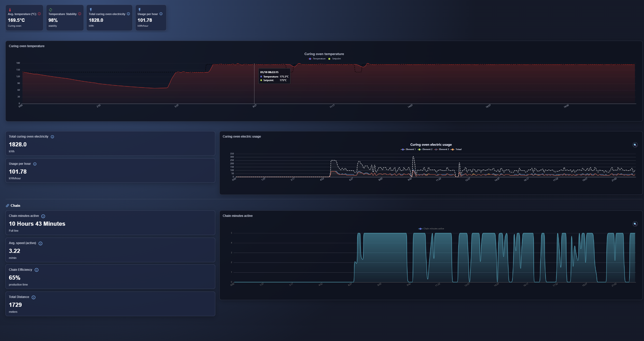Click the 9:42 label on electric usage chart axis

click(x=410, y=179)
